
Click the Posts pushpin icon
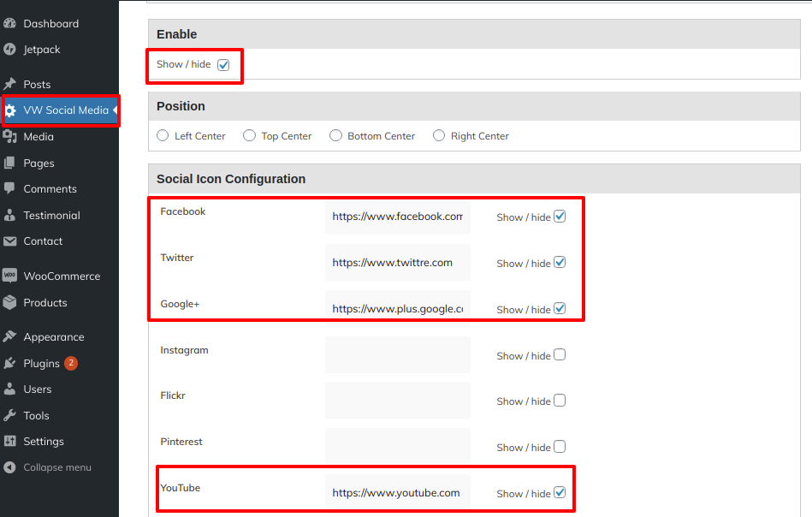pyautogui.click(x=10, y=85)
